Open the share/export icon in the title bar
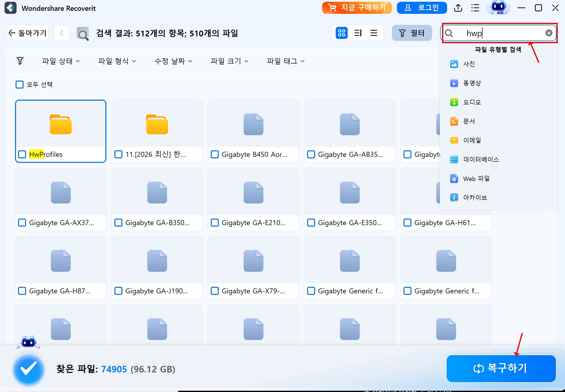The image size is (565, 392). pos(458,8)
